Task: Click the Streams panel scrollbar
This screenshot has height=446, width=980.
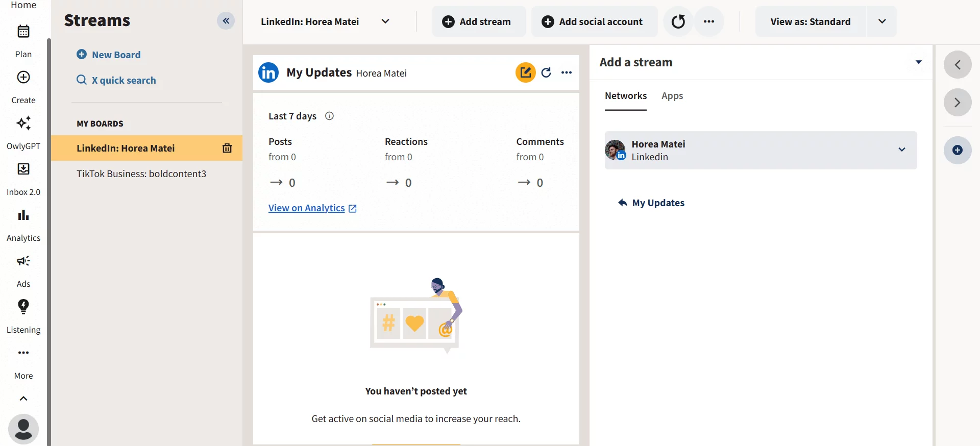Action: 49,242
